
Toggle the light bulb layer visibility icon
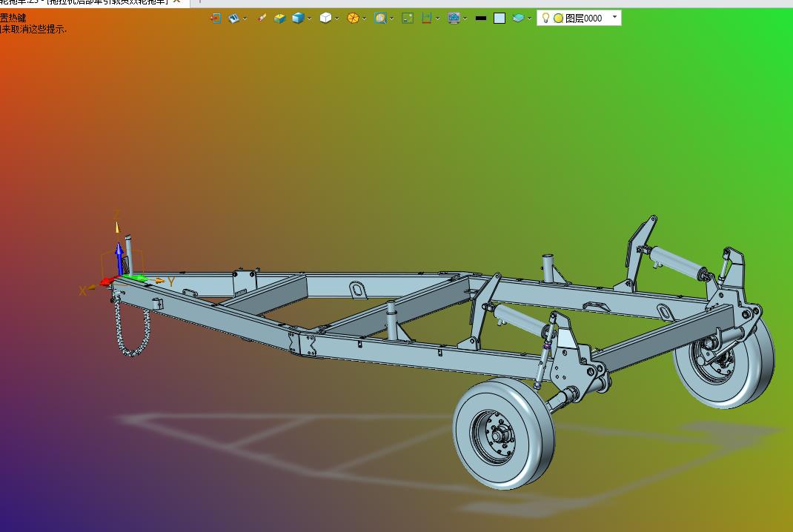click(x=545, y=19)
